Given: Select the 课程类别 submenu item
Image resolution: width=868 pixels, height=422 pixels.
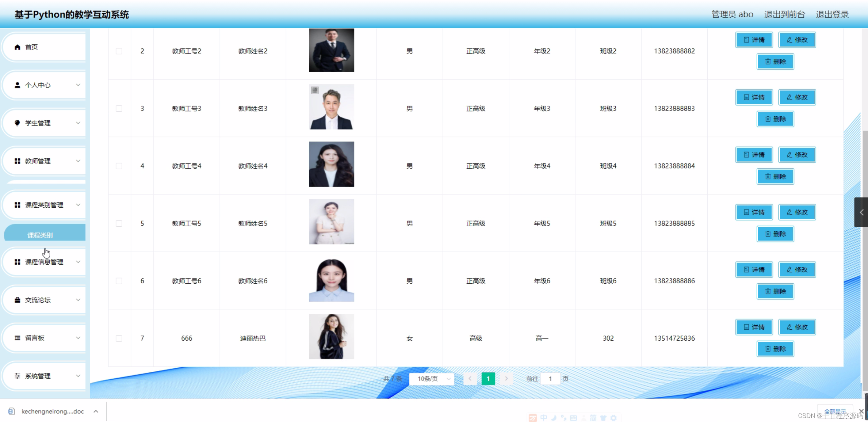Looking at the screenshot, I should coord(40,235).
